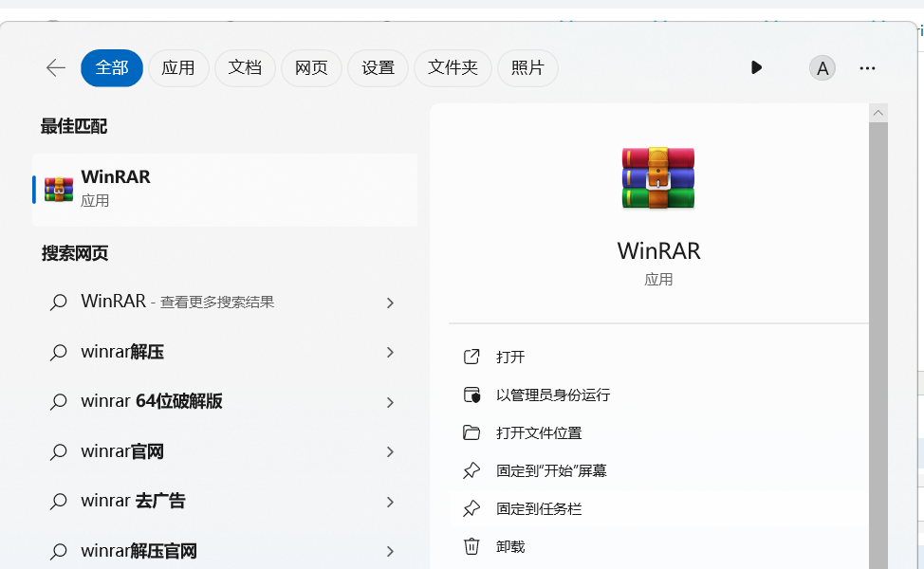
Task: Switch to the 照片 filter tab
Action: [527, 67]
